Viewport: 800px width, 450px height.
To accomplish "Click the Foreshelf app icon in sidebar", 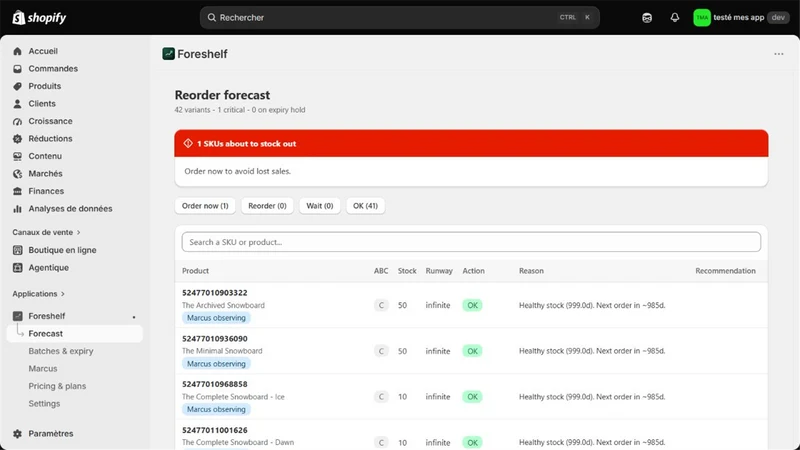I will click(17, 316).
